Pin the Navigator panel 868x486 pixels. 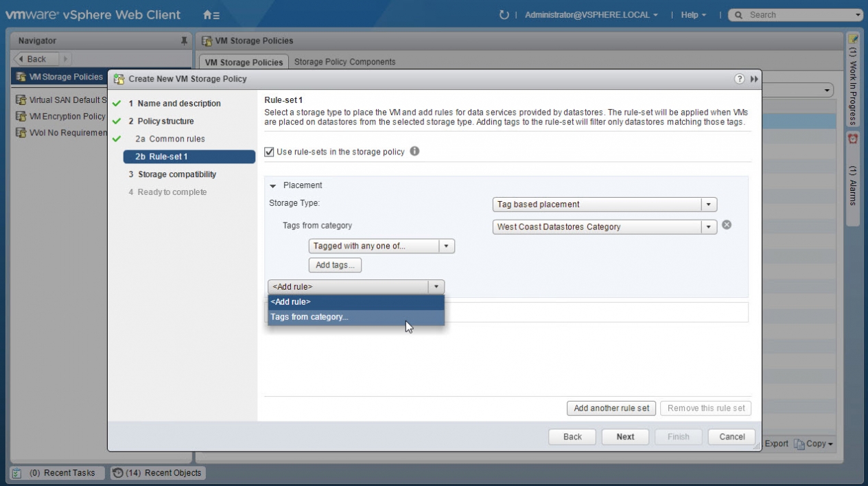(x=184, y=41)
